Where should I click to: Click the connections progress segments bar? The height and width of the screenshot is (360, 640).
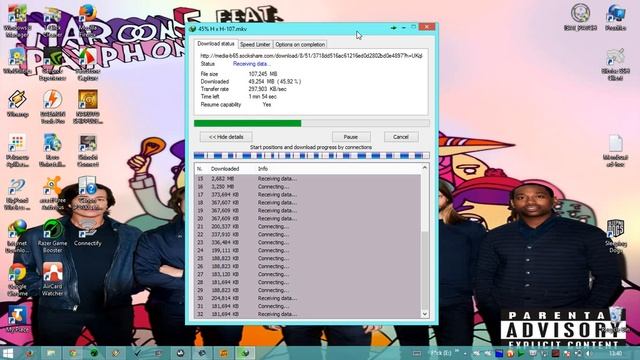coord(311,156)
